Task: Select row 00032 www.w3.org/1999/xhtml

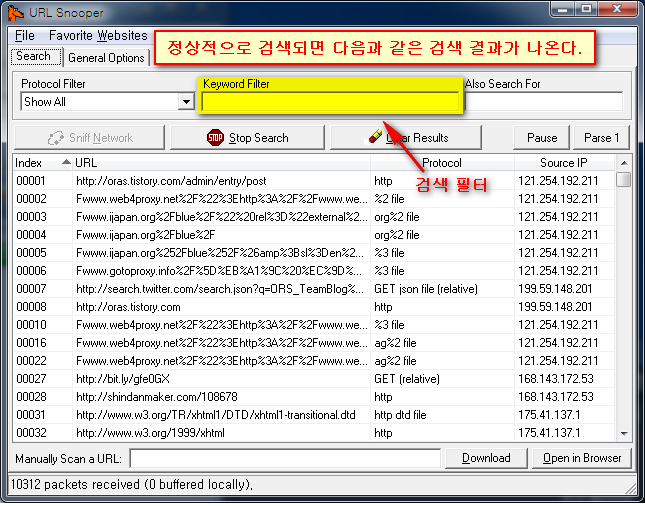Action: (x=315, y=433)
